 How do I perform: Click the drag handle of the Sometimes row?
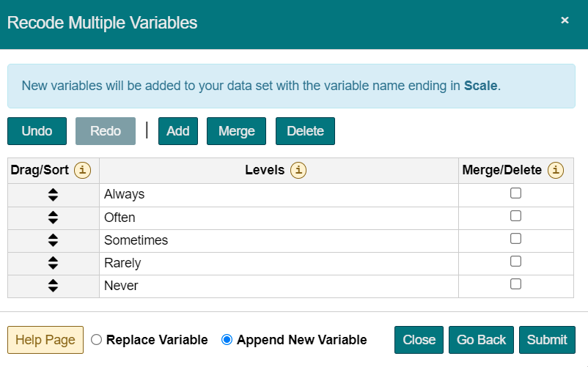(53, 240)
